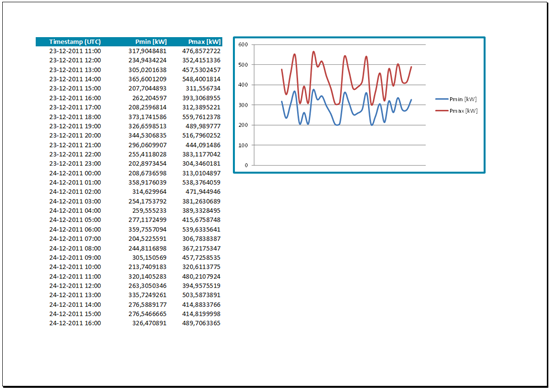Viewport: 550px width, 389px height.
Task: Select the Pmax [kW] column header
Action: (204, 42)
